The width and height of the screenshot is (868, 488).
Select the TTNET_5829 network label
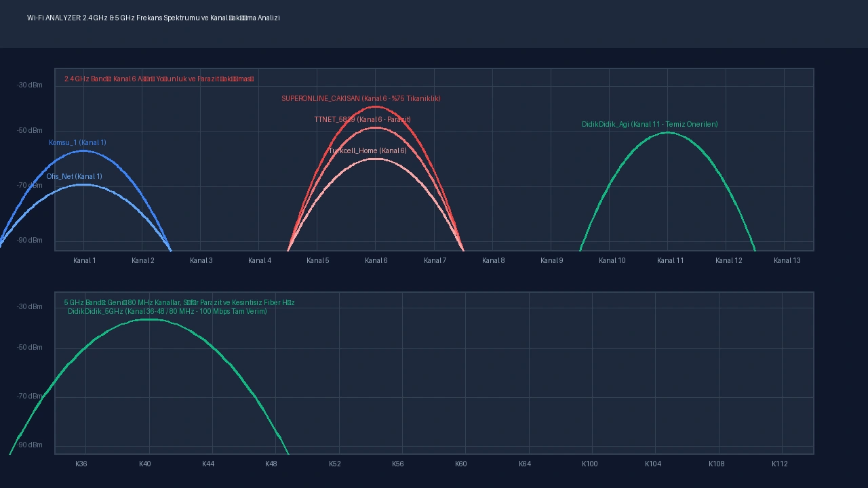[362, 119]
